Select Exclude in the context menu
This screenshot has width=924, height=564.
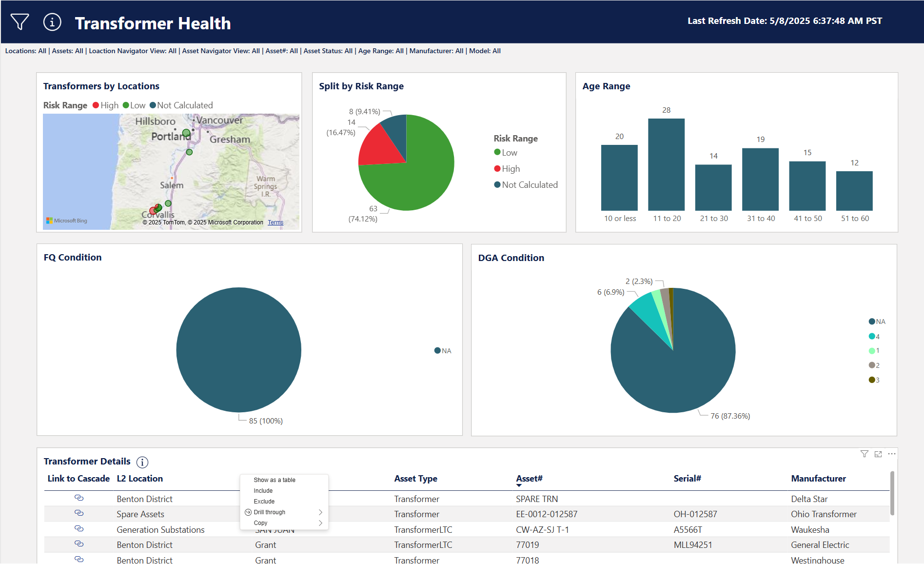pyautogui.click(x=264, y=501)
